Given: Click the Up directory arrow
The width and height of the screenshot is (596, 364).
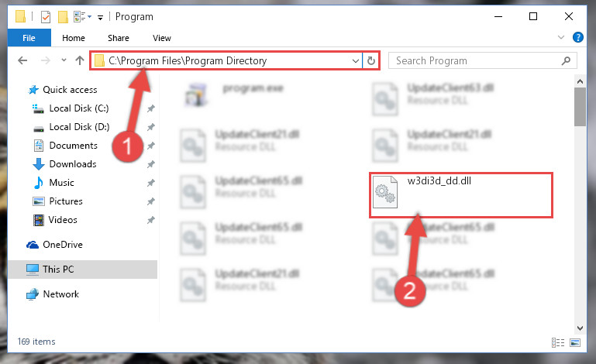Looking at the screenshot, I should point(80,60).
